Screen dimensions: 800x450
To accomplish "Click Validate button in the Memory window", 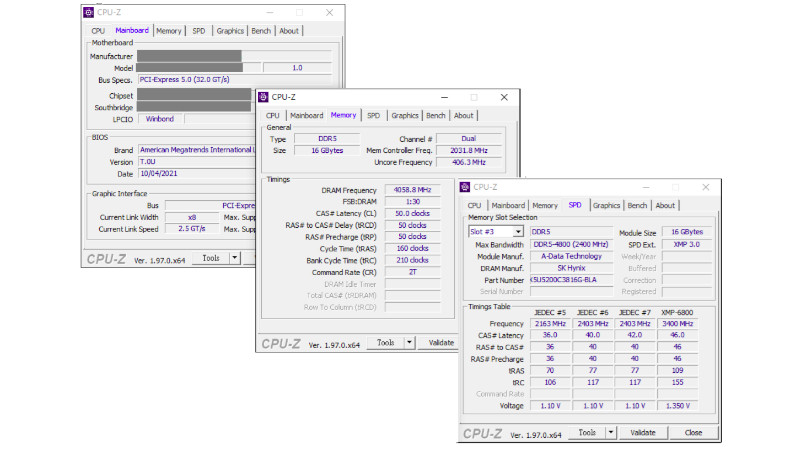I will pyautogui.click(x=441, y=343).
